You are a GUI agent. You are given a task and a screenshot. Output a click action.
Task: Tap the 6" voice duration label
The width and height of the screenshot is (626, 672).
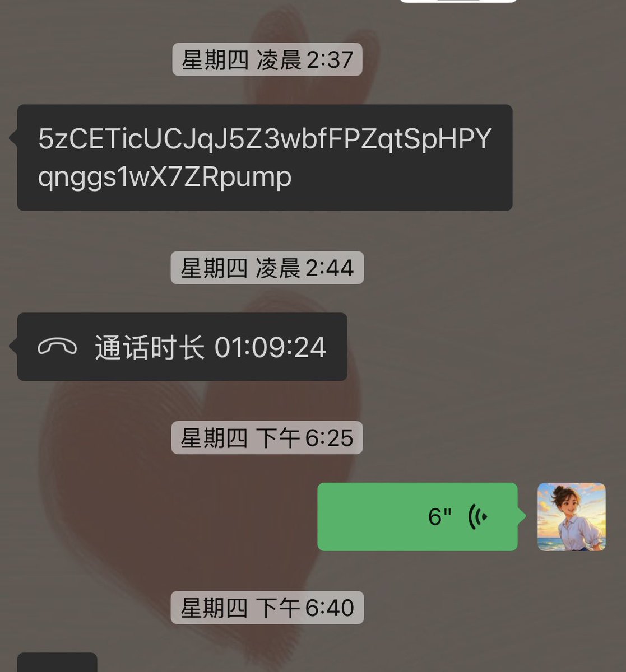439,517
